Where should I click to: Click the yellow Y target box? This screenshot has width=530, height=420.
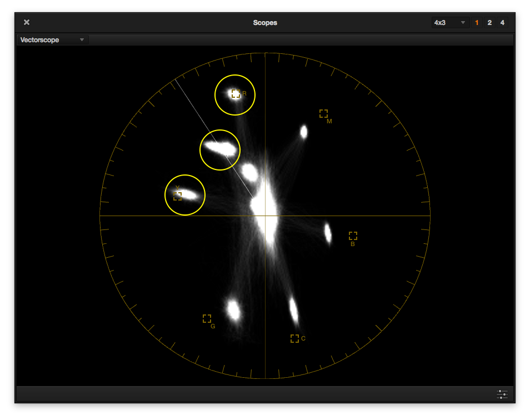pos(177,196)
